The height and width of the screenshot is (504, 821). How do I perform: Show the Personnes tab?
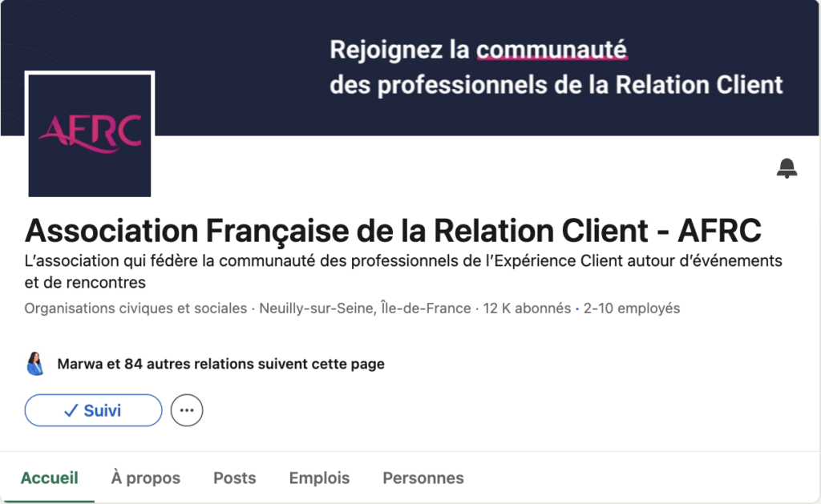tap(423, 478)
